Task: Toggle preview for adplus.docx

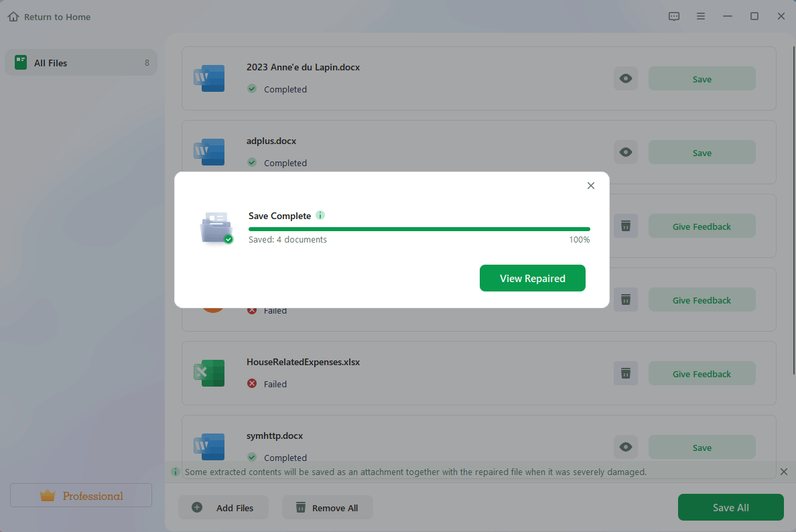Action: 625,152
